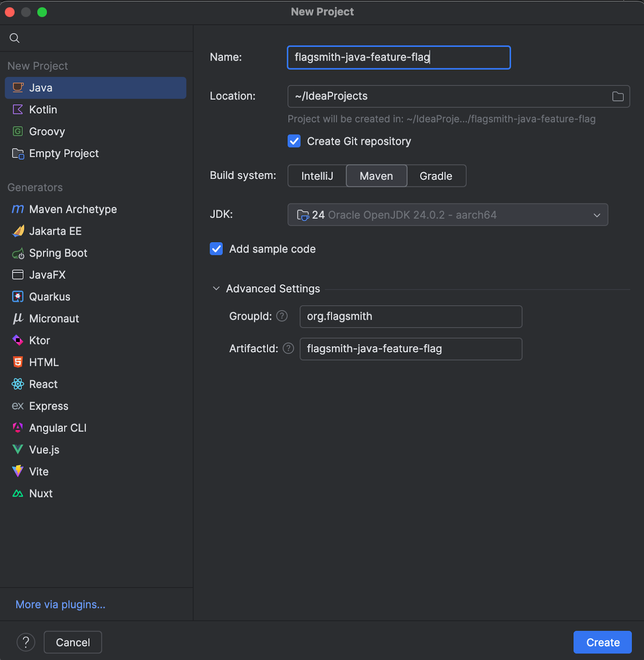The image size is (644, 660).
Task: Click the JavaFX window icon
Action: [x=18, y=275]
